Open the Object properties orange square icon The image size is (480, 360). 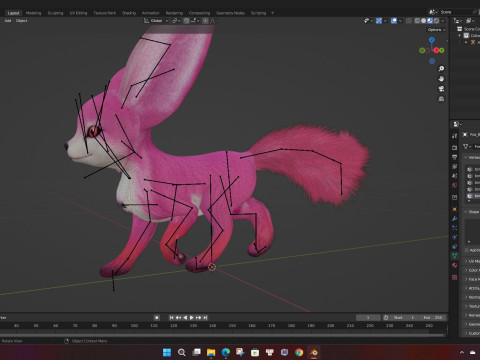[455, 209]
